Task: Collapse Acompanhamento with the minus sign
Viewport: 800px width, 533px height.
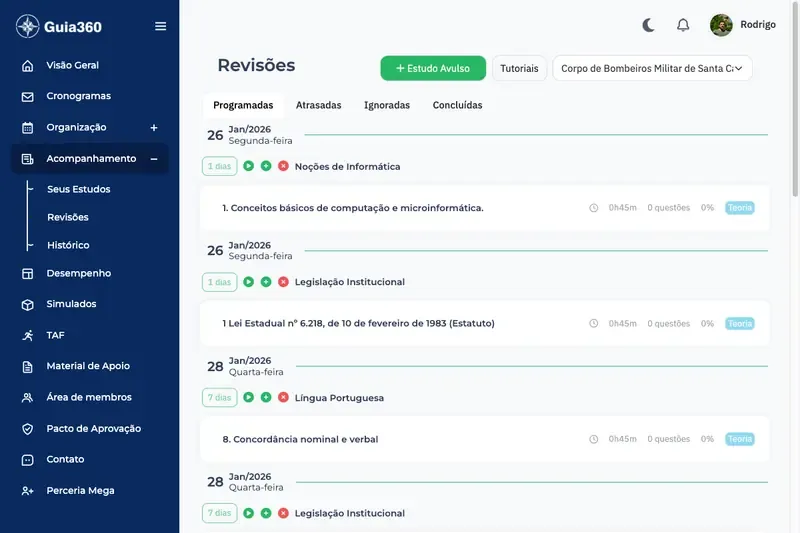Action: coord(154,159)
